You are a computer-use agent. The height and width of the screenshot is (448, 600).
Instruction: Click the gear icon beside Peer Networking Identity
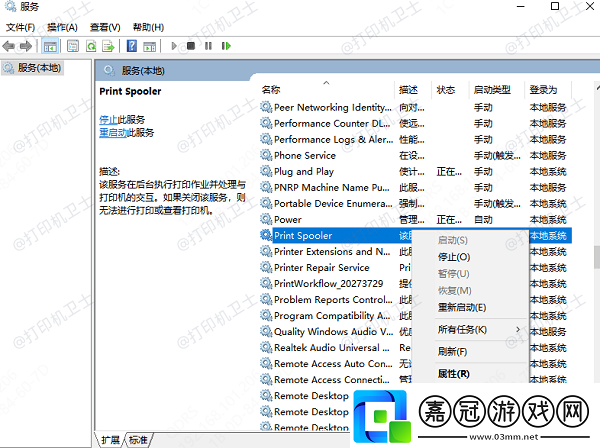[x=266, y=107]
